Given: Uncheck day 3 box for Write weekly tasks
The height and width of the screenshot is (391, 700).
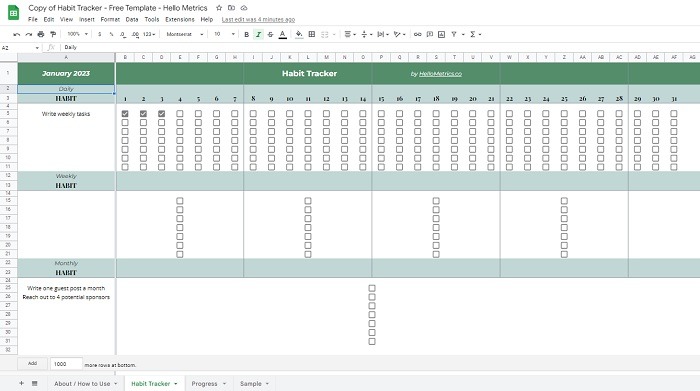Looking at the screenshot, I should coord(162,114).
